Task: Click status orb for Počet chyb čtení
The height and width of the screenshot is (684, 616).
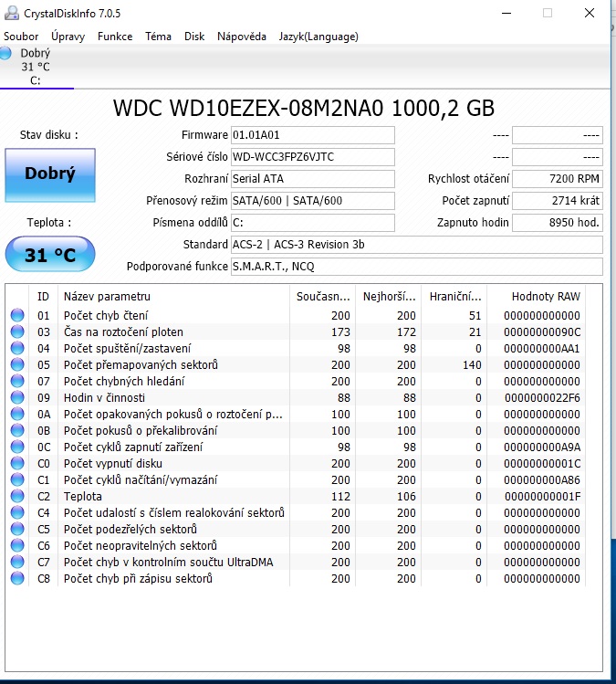Action: pyautogui.click(x=17, y=315)
